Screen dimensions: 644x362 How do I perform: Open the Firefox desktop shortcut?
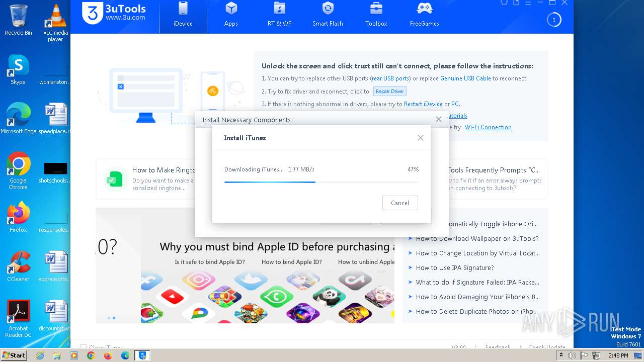coord(18,217)
